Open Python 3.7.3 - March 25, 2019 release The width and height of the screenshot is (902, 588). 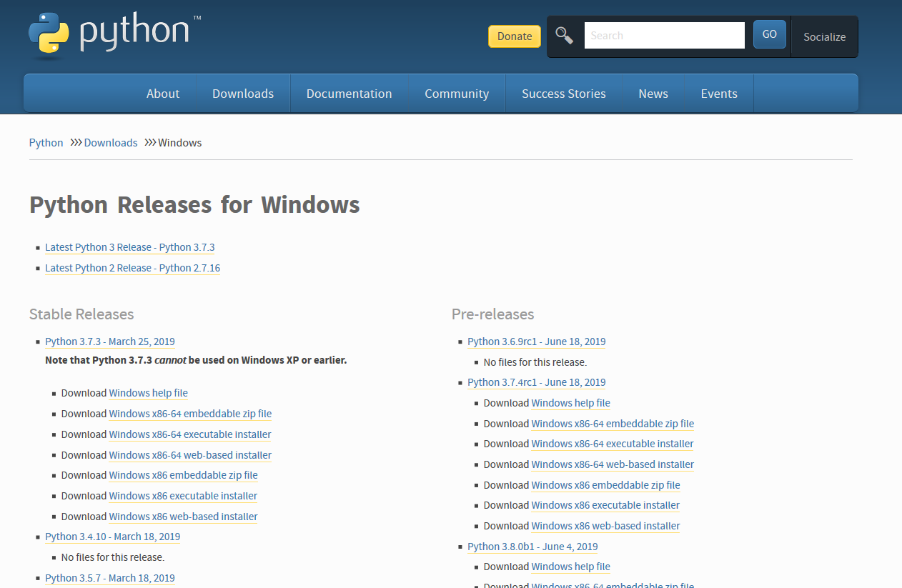click(x=110, y=342)
